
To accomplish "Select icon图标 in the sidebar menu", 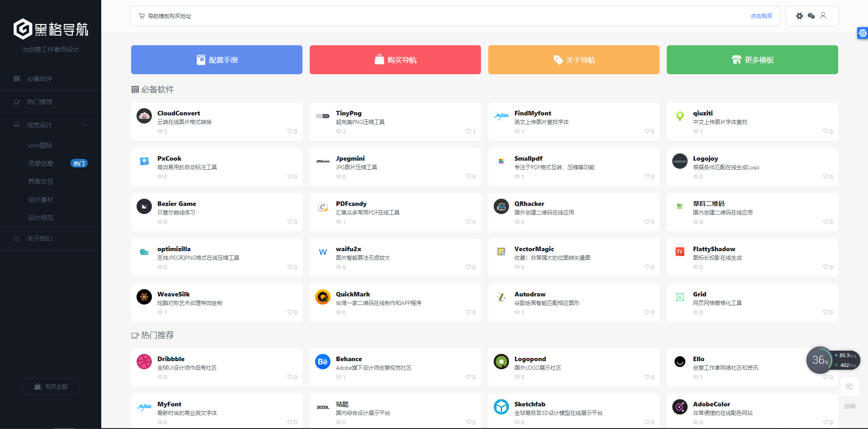I will coord(40,145).
